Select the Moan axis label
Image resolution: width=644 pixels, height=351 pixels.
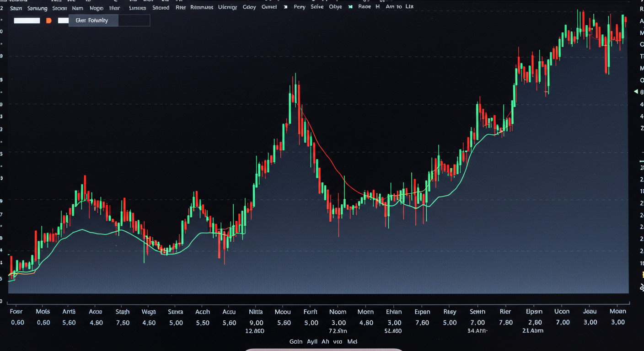(x=617, y=311)
